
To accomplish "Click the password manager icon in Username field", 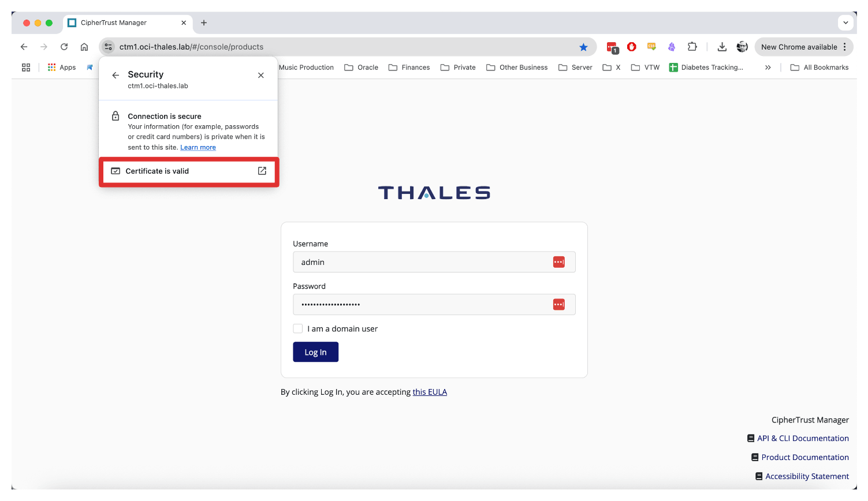I will (559, 262).
